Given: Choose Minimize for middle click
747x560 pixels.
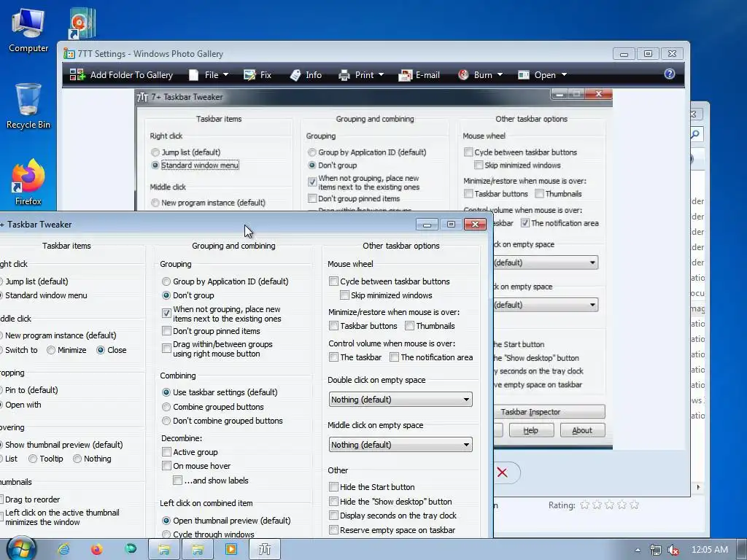Looking at the screenshot, I should click(x=51, y=350).
